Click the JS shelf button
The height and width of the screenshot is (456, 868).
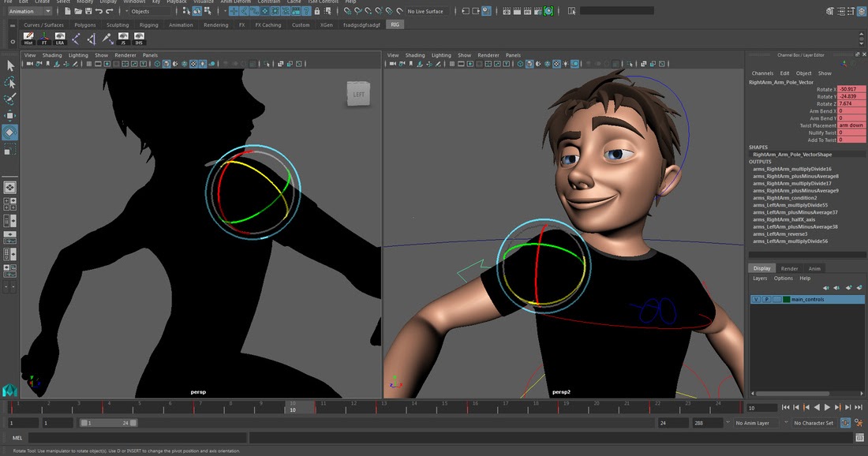point(123,38)
